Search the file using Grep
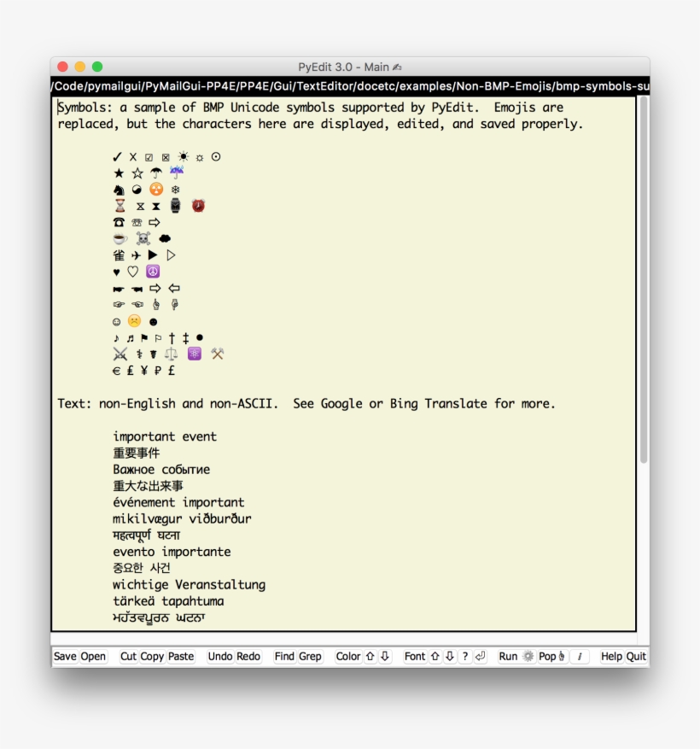This screenshot has width=700, height=749. tap(309, 656)
